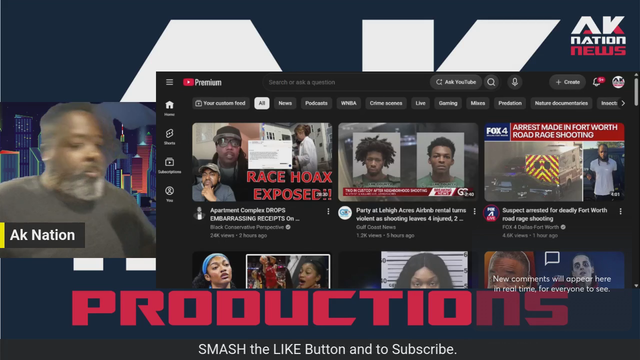Open Suspect arrested Fort Worth video title
Image resolution: width=640 pixels, height=360 pixels.
555,214
